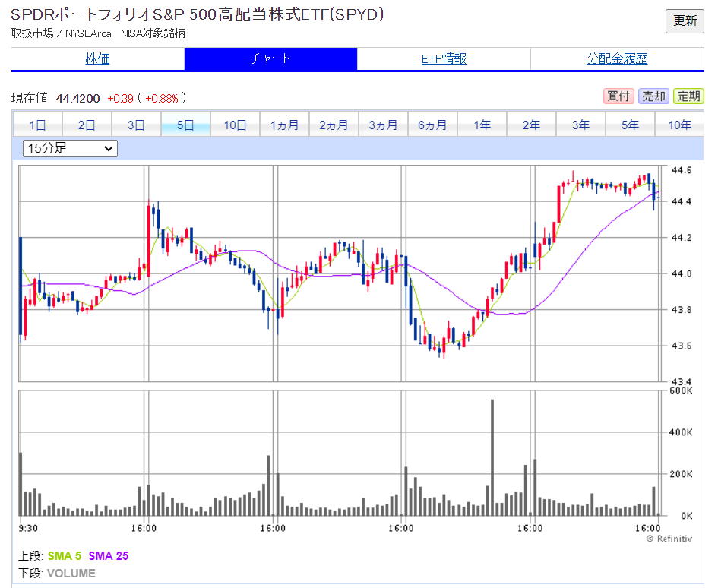Click the SMA 5 legend label
The height and width of the screenshot is (588, 718).
65,556
